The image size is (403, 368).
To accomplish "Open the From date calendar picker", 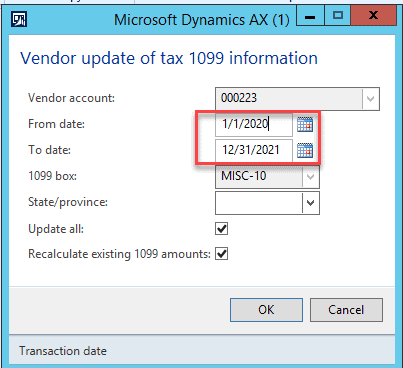I will (x=305, y=124).
